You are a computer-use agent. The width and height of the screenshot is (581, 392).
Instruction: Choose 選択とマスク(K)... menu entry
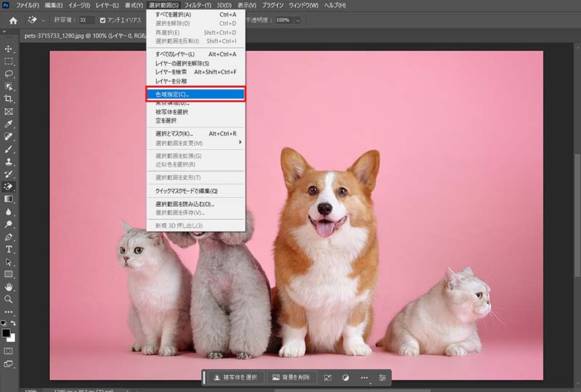point(195,134)
